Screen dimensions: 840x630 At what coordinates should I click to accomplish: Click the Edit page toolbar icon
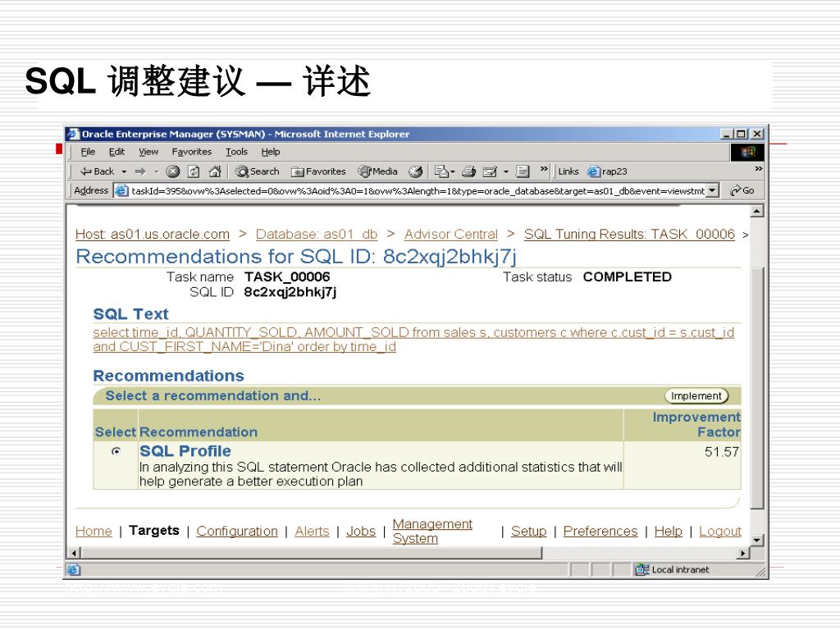click(x=490, y=171)
